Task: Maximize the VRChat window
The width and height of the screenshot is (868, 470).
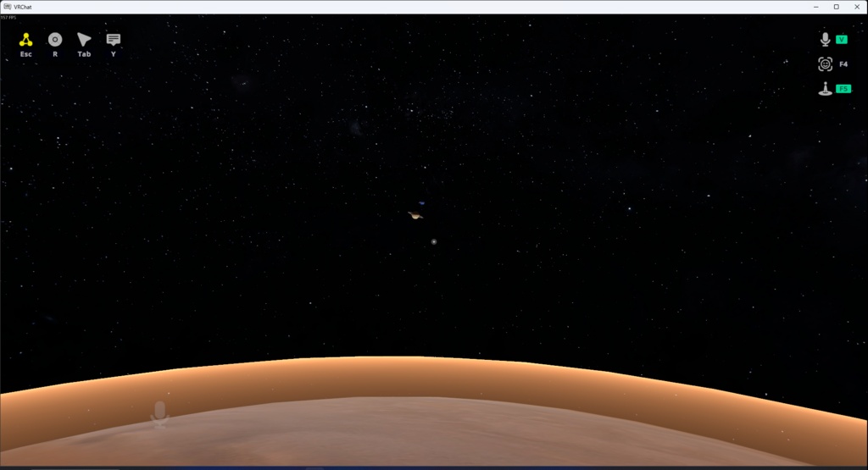Action: (x=837, y=7)
